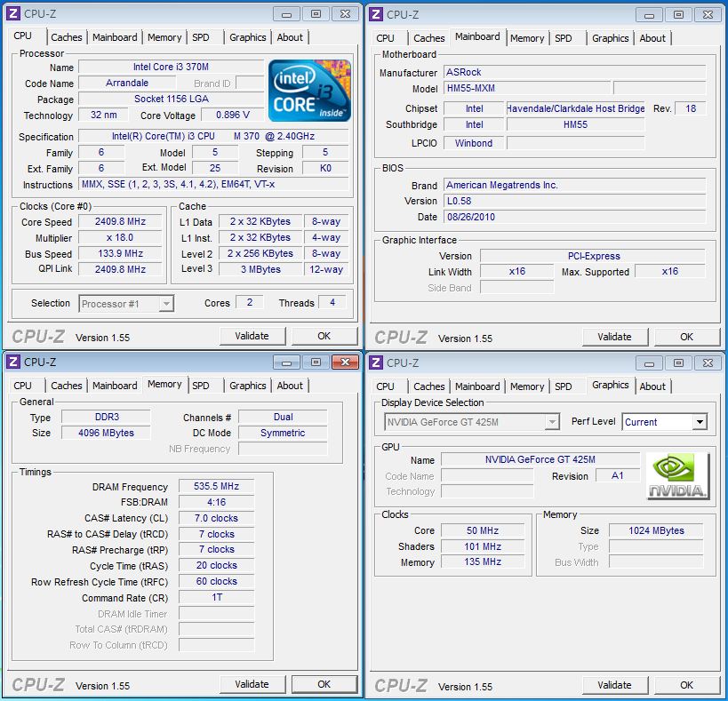
Task: Click the CPU-Z icon in the Mainboard window title bar
Action: click(x=376, y=14)
